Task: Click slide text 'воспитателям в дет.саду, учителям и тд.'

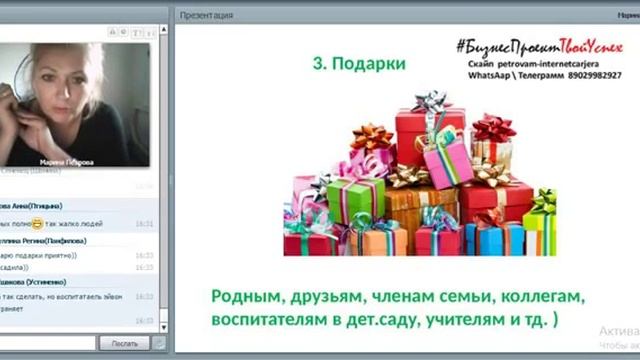Action: pyautogui.click(x=384, y=320)
